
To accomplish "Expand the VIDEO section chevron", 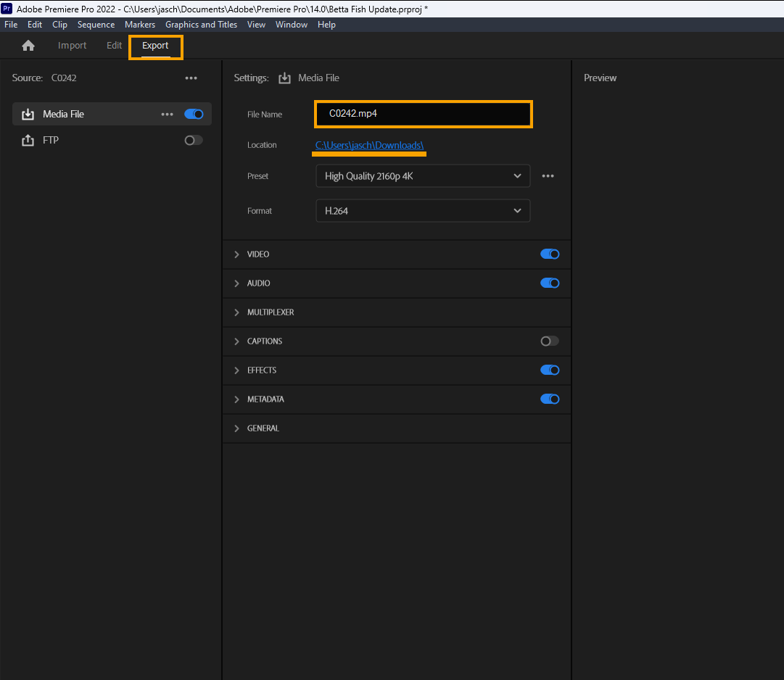I will [236, 254].
